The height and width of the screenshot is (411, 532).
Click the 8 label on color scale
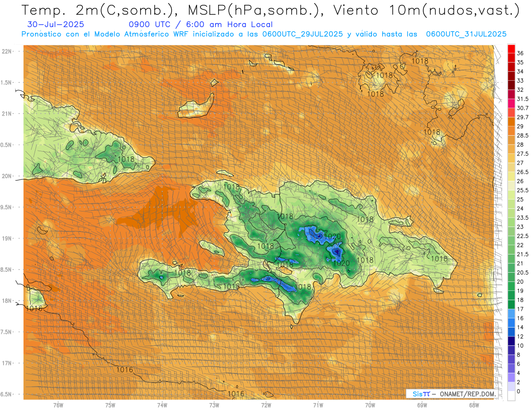click(x=519, y=355)
